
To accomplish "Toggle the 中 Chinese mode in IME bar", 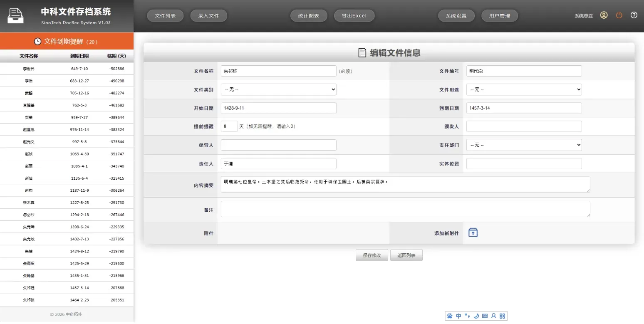I will pyautogui.click(x=458, y=316).
